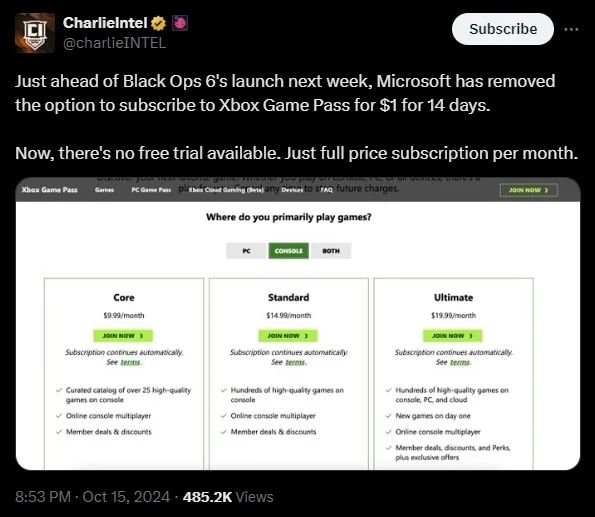Click the Subscribe button
The image size is (595, 517).
[x=503, y=29]
